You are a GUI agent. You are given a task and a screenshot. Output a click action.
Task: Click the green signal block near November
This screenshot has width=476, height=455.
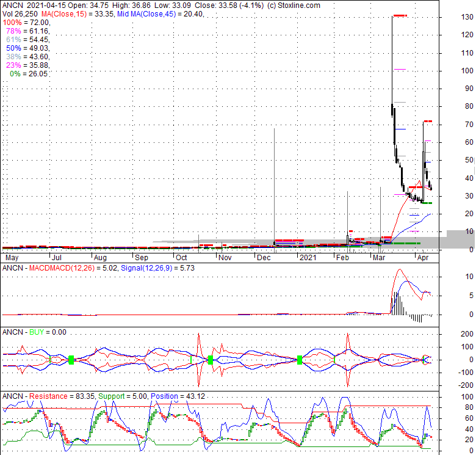tap(210, 360)
